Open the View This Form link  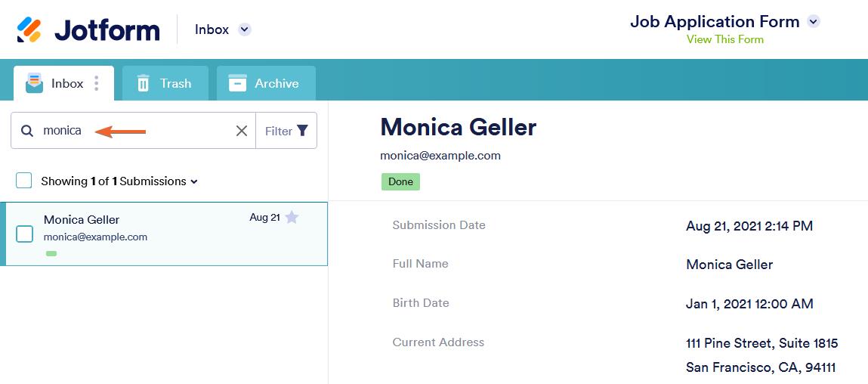coord(724,39)
